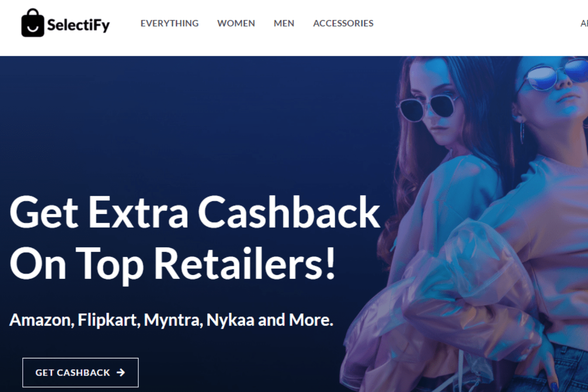Image resolution: width=588 pixels, height=392 pixels.
Task: Click the hoop earring on the right woman
Action: (522, 132)
